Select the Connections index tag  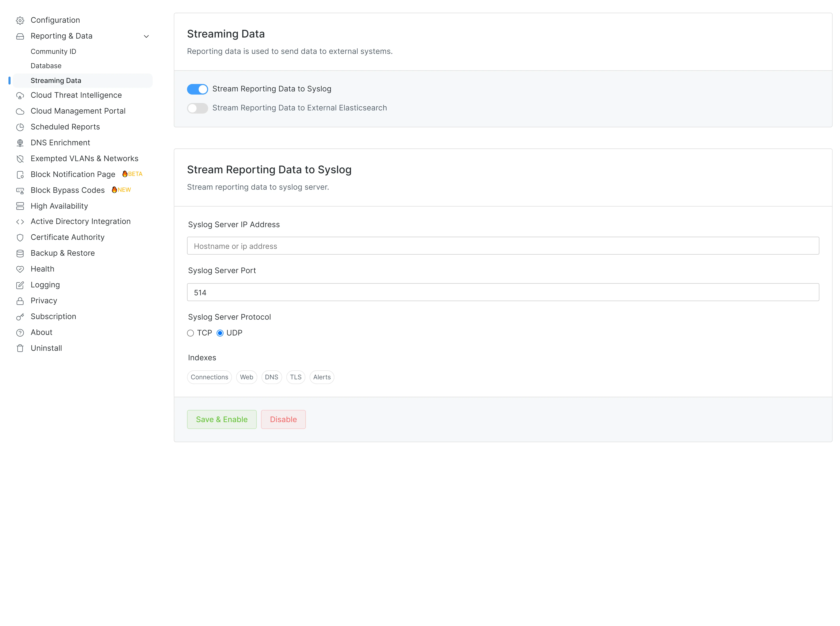(209, 377)
